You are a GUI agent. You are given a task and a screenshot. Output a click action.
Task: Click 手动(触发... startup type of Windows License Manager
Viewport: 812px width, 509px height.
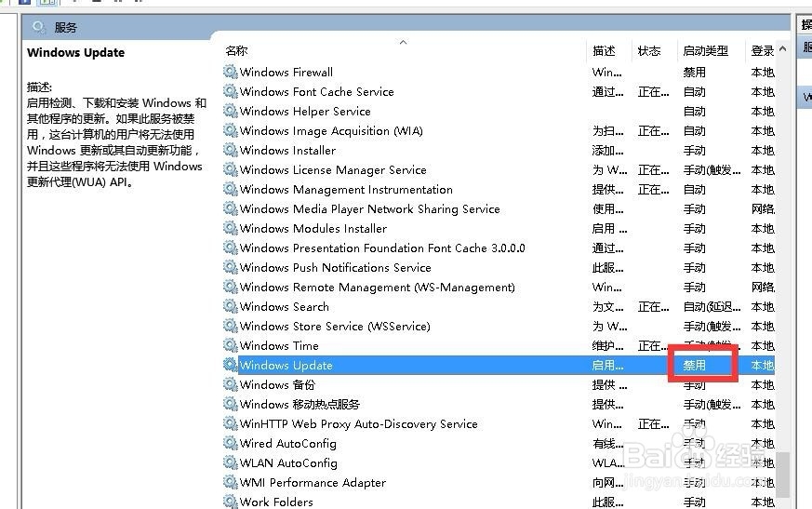[x=712, y=170]
